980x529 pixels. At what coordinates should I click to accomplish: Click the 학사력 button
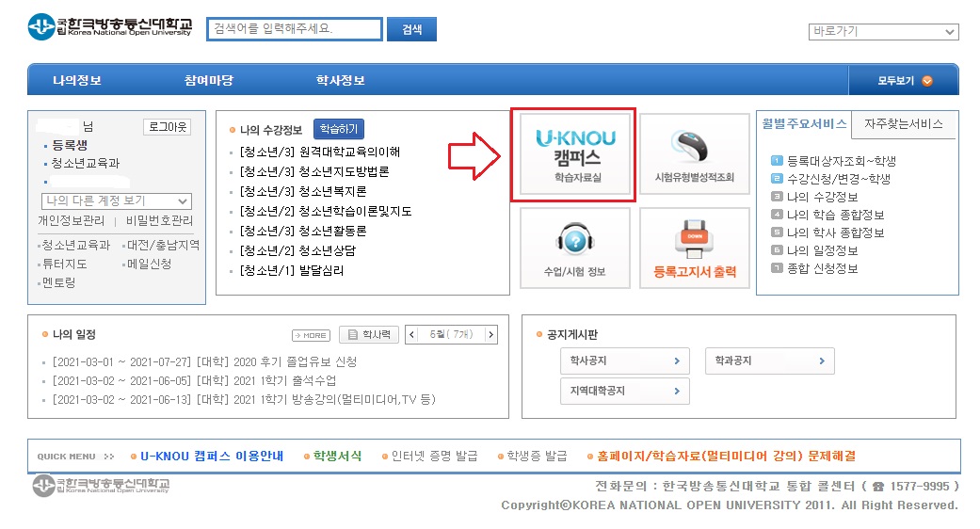369,335
